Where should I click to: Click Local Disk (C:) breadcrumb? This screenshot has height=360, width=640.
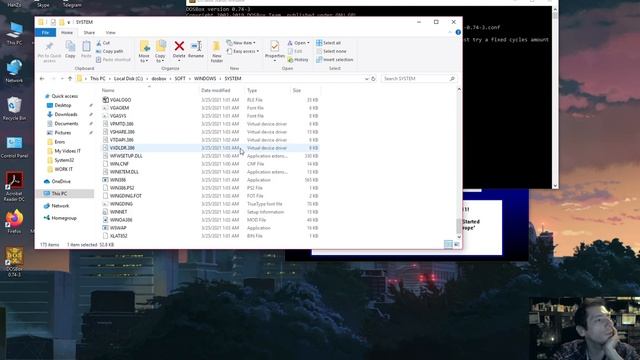point(128,78)
